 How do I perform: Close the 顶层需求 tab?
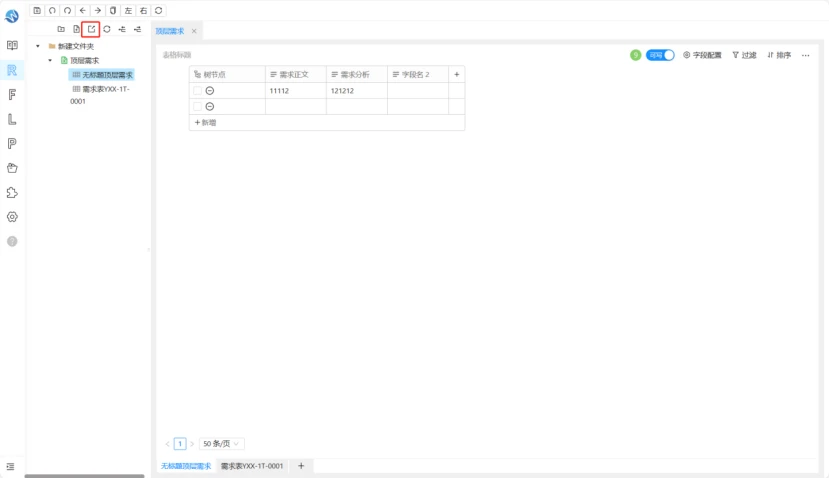194,31
